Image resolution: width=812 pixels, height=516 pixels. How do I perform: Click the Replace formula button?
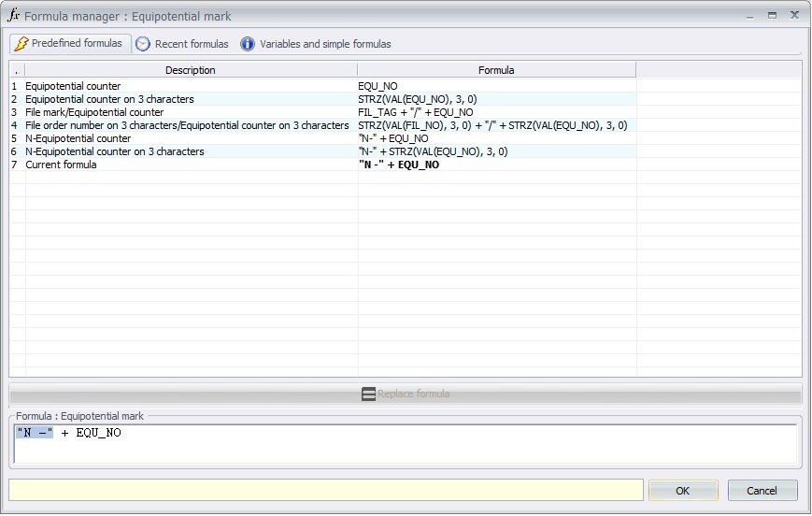406,394
